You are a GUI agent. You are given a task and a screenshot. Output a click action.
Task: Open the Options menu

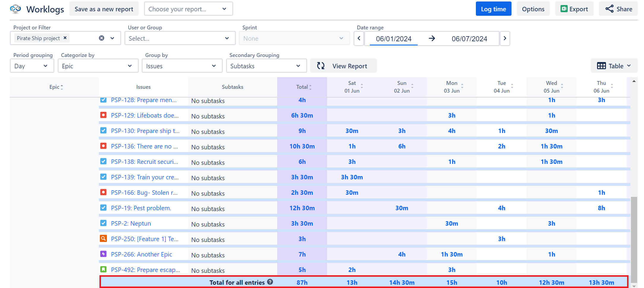[x=533, y=9]
